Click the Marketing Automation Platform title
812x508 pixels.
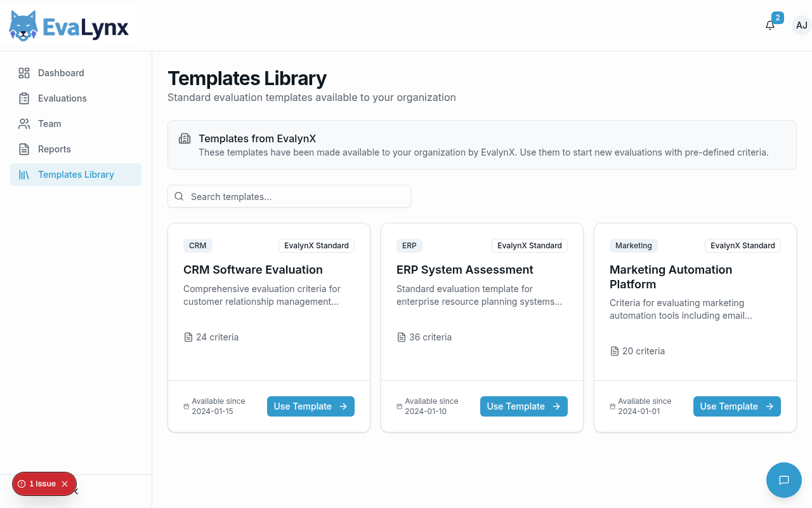[671, 277]
